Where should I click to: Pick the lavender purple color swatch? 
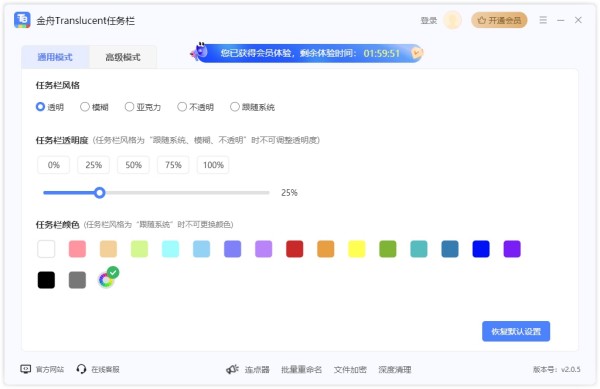click(x=264, y=249)
